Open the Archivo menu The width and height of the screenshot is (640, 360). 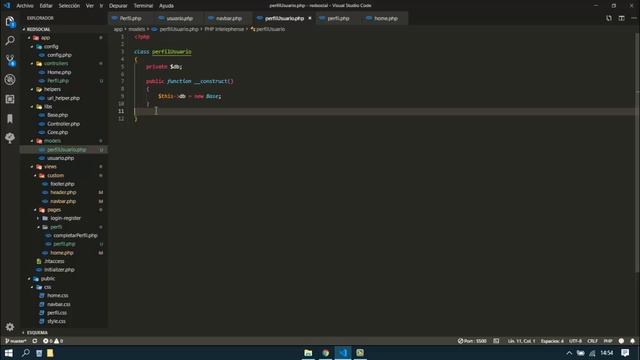(25, 6)
